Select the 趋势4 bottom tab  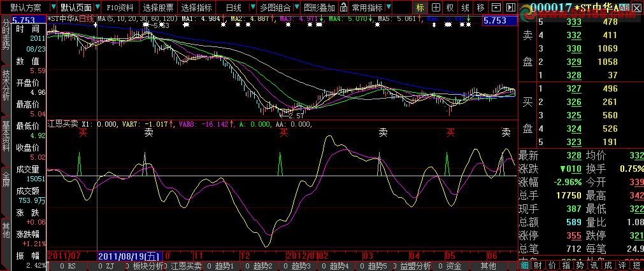click(x=336, y=266)
